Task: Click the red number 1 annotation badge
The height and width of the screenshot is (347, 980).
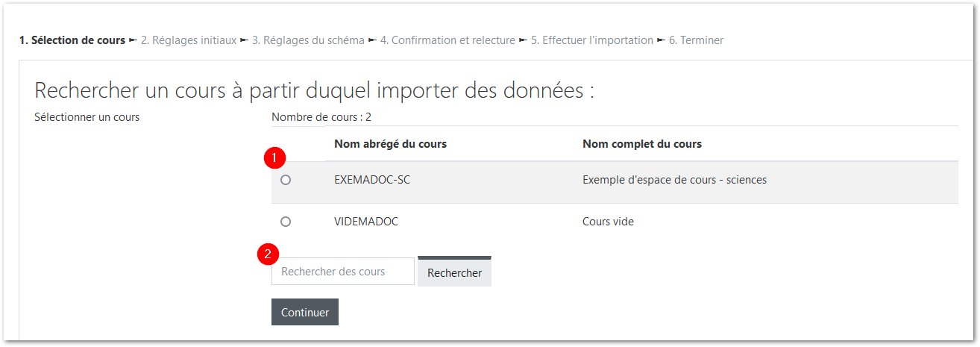Action: coord(276,157)
